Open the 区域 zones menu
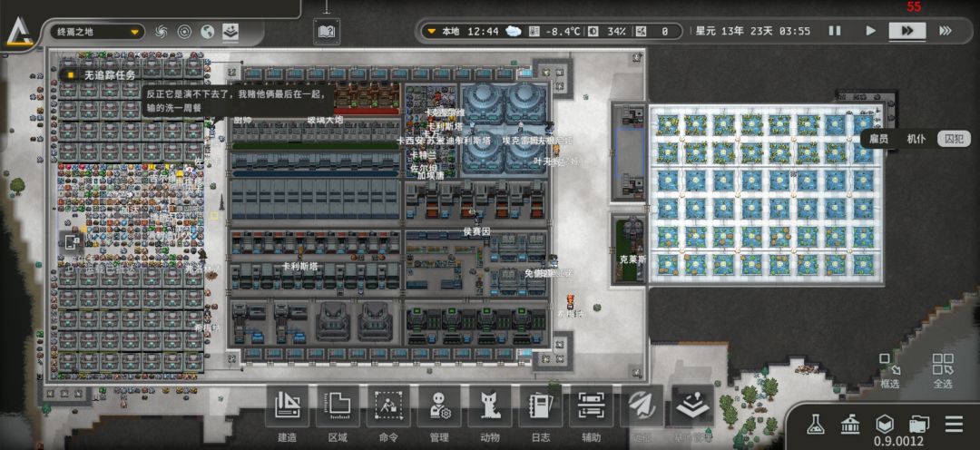This screenshot has width=980, height=450. [x=338, y=413]
